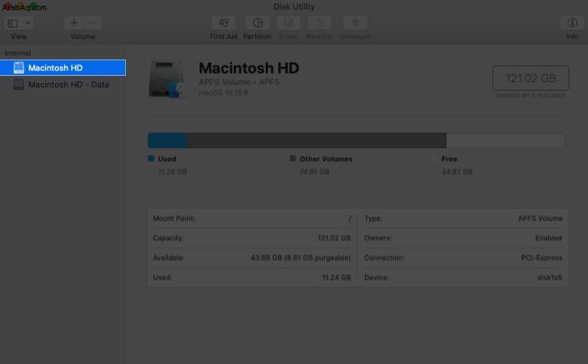The height and width of the screenshot is (364, 588).
Task: Click the Other Volumes 74.91 GB figure
Action: [314, 172]
